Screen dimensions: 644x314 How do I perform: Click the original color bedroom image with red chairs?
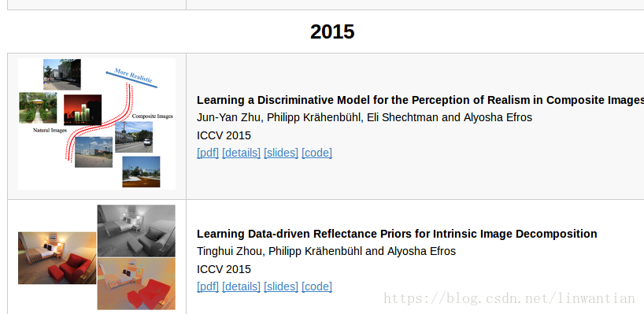(x=57, y=258)
